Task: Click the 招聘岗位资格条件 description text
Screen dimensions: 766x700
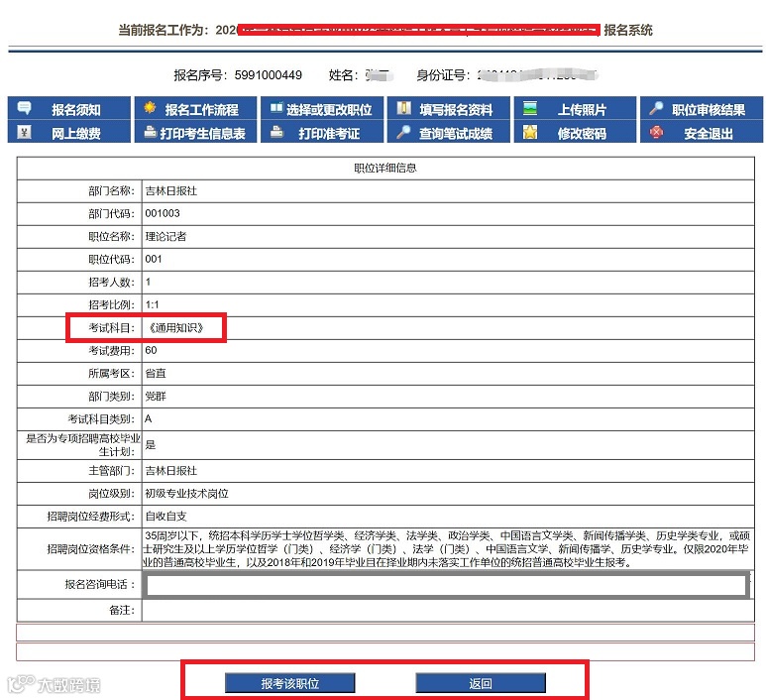Action: click(x=447, y=549)
